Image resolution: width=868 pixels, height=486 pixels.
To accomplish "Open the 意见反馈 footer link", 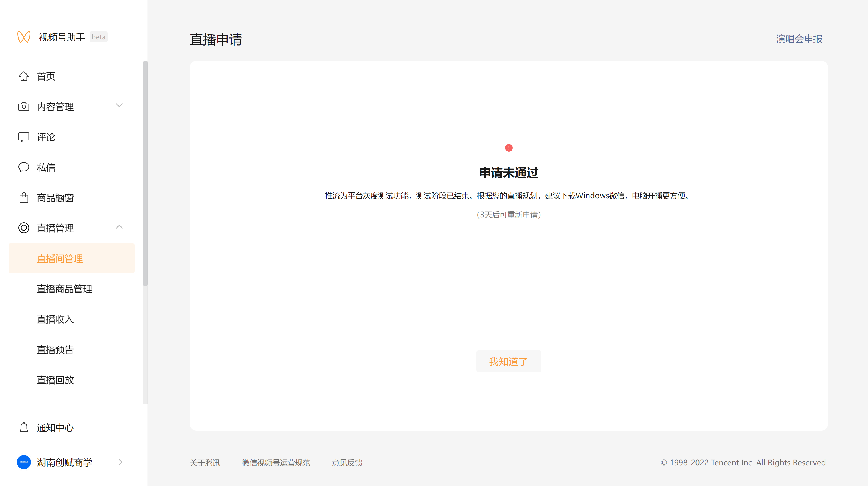I will [x=347, y=462].
